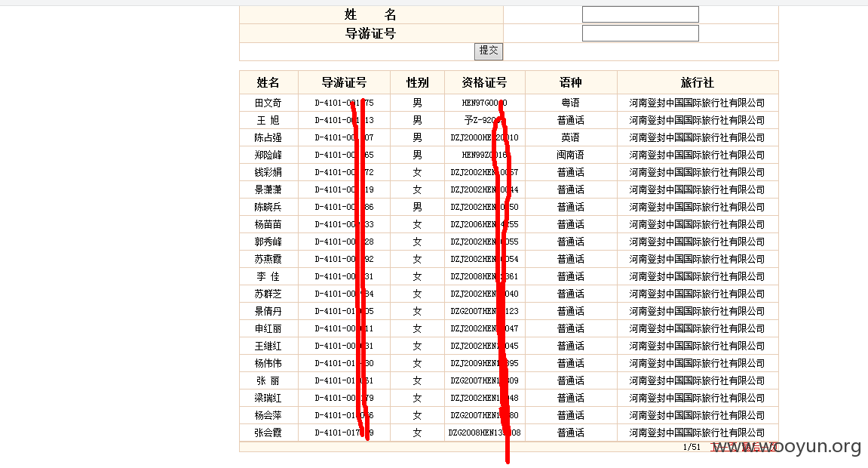The image size is (868, 468).
Task: Click gender 女 in 钱彩娟's row
Action: (x=417, y=172)
